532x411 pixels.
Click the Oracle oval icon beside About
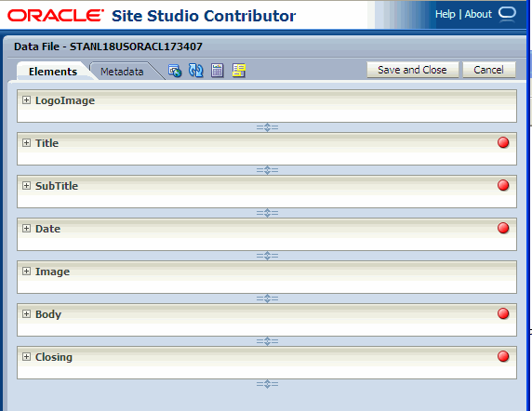(x=507, y=14)
